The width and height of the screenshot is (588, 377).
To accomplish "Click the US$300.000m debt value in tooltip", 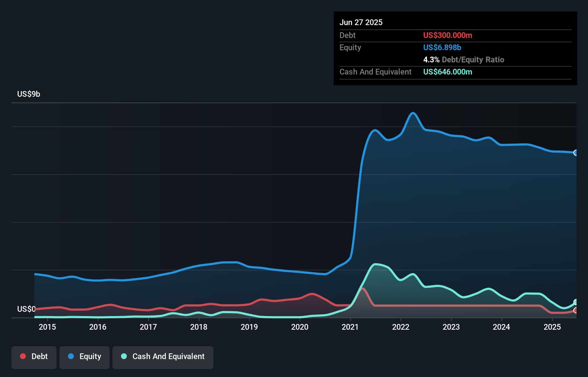I will pos(448,35).
